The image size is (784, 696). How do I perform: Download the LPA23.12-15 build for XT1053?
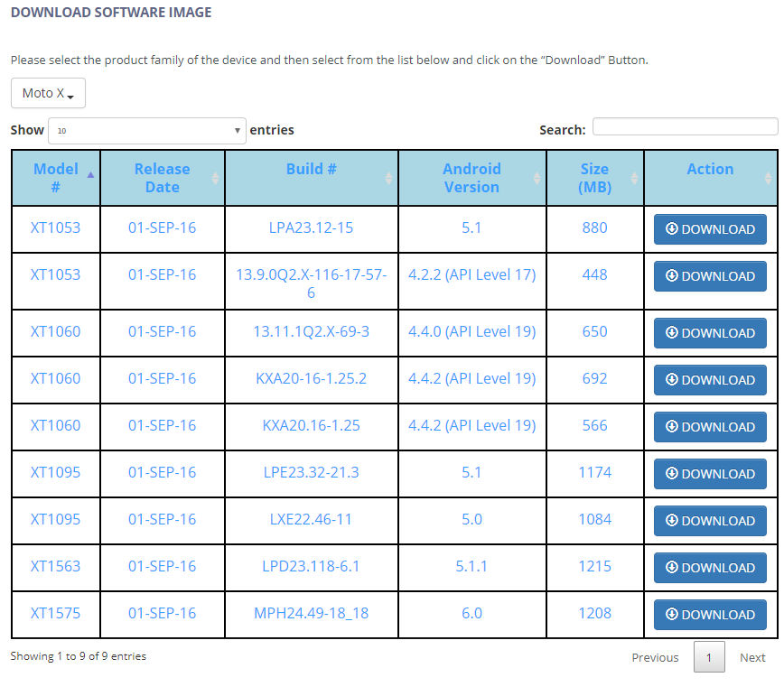pyautogui.click(x=710, y=229)
